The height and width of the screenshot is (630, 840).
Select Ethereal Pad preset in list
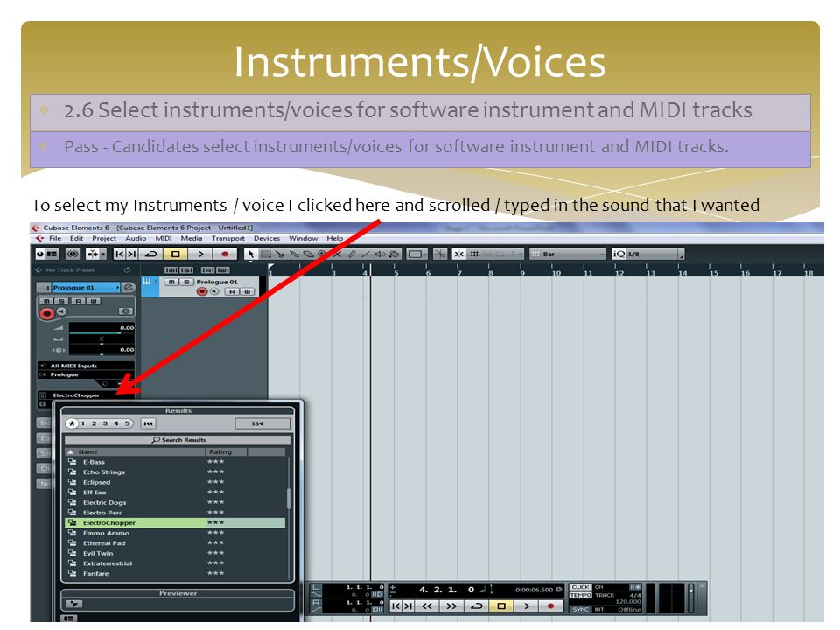click(x=175, y=543)
